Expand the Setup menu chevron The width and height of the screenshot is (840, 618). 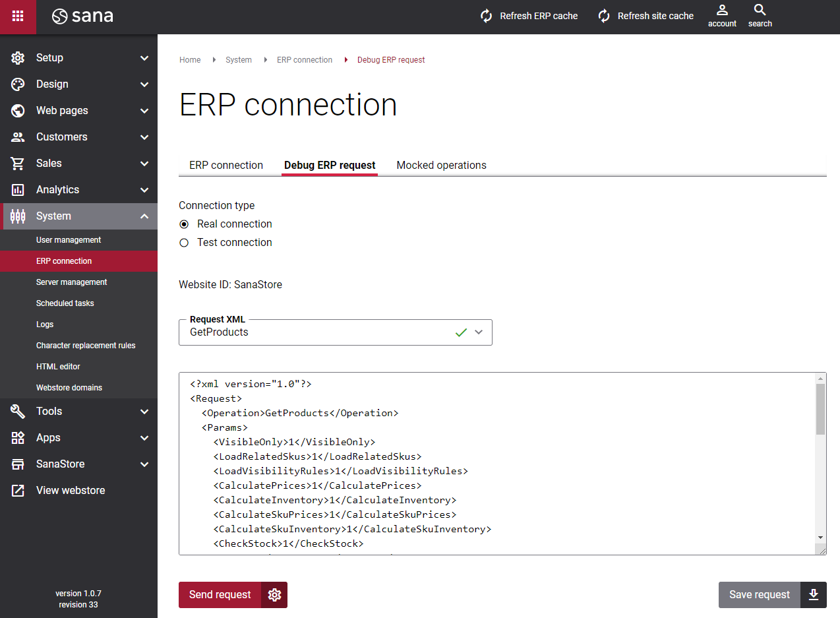(144, 58)
